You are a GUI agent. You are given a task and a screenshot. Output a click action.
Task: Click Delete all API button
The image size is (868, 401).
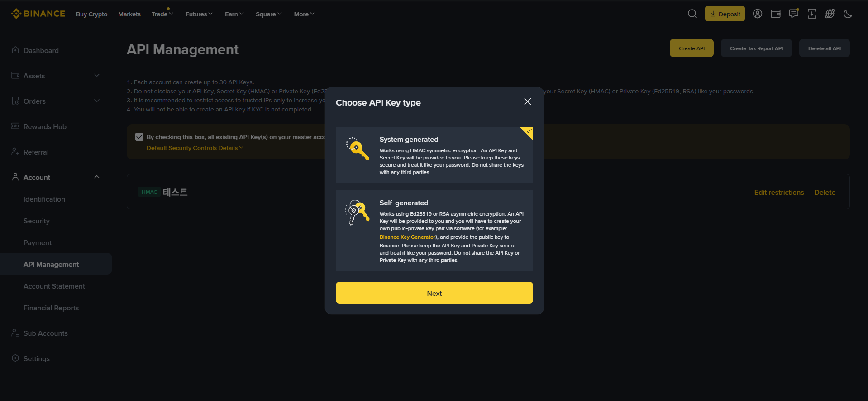coord(825,48)
